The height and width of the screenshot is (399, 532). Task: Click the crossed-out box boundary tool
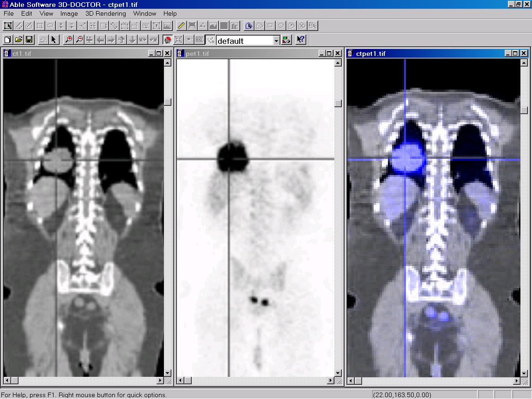click(x=125, y=26)
